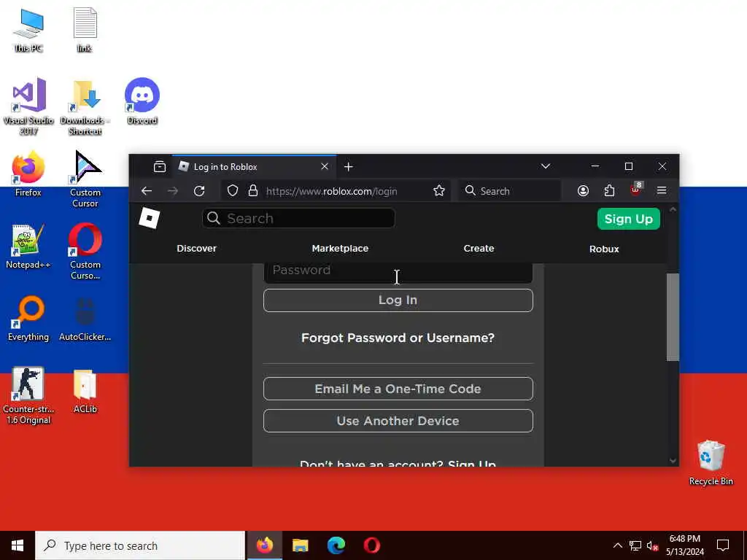Viewport: 747px width, 560px height.
Task: Open the link text file on desktop
Action: click(x=85, y=29)
